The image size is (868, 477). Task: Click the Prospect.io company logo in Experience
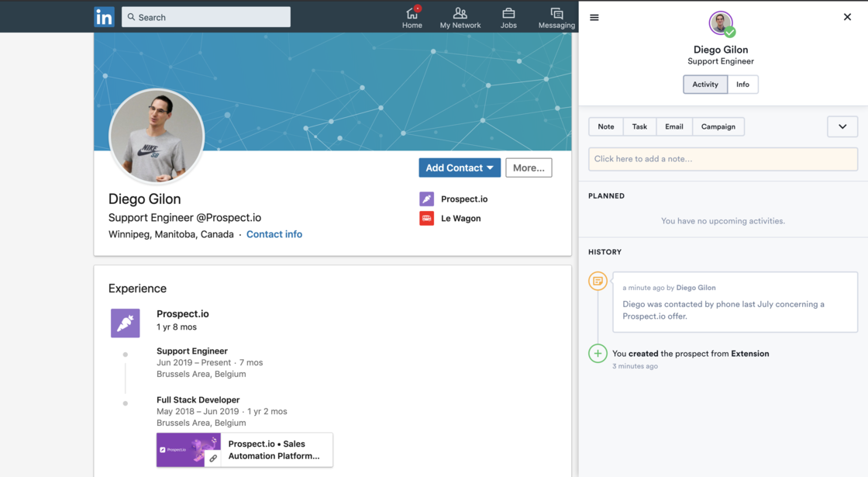pyautogui.click(x=126, y=323)
